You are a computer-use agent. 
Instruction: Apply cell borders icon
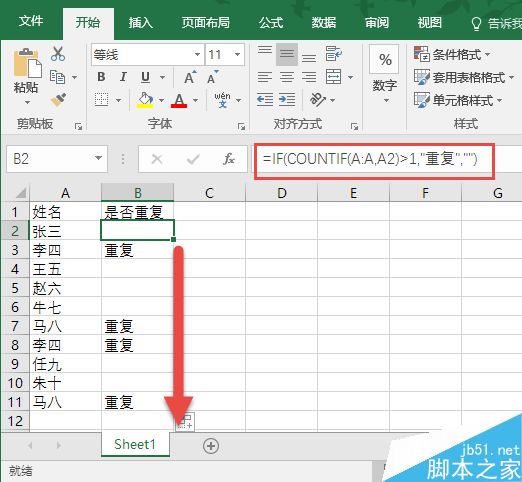(101, 100)
